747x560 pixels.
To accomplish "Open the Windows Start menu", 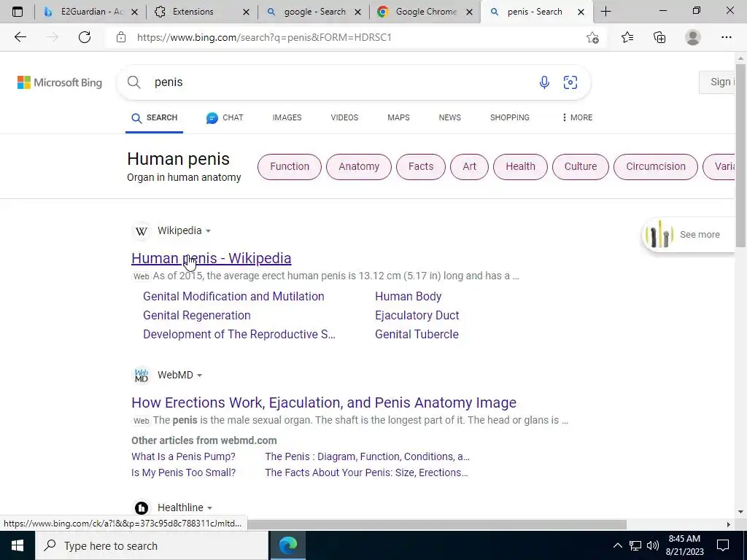I will [x=18, y=545].
